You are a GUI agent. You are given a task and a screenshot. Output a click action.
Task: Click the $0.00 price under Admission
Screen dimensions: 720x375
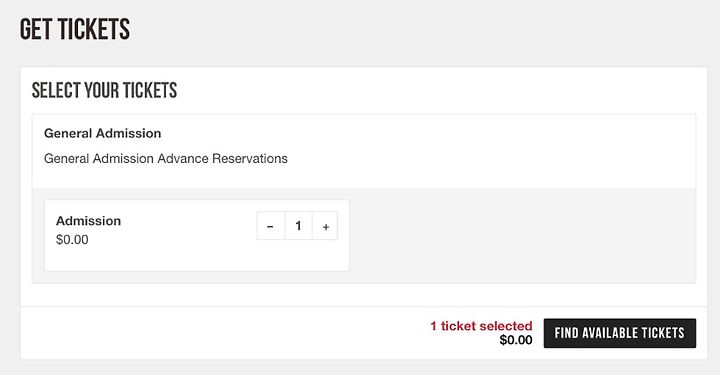click(72, 240)
